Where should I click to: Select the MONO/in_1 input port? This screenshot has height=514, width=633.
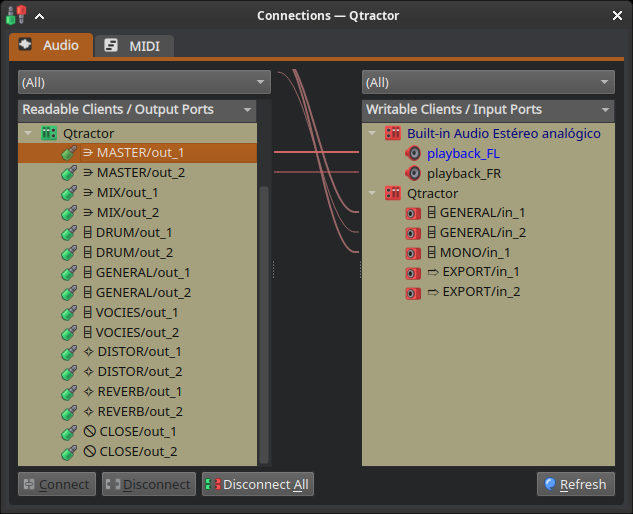[x=475, y=252]
